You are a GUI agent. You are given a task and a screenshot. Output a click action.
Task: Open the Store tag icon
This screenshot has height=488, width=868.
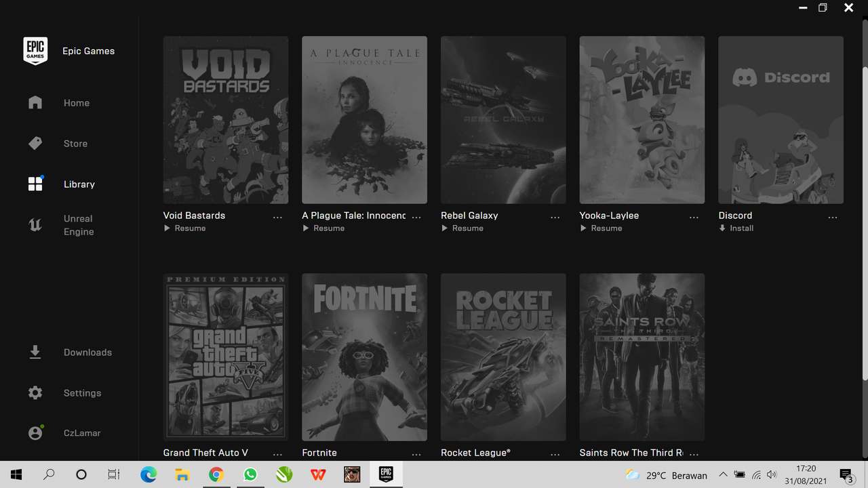tap(35, 144)
